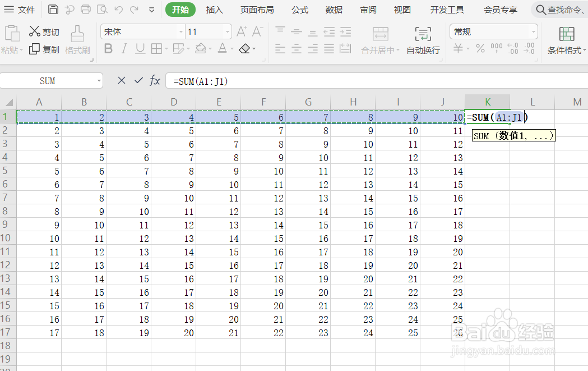Open the Developer Tools (开发工具) tab
Screen dimensions: 588x371
click(x=447, y=10)
